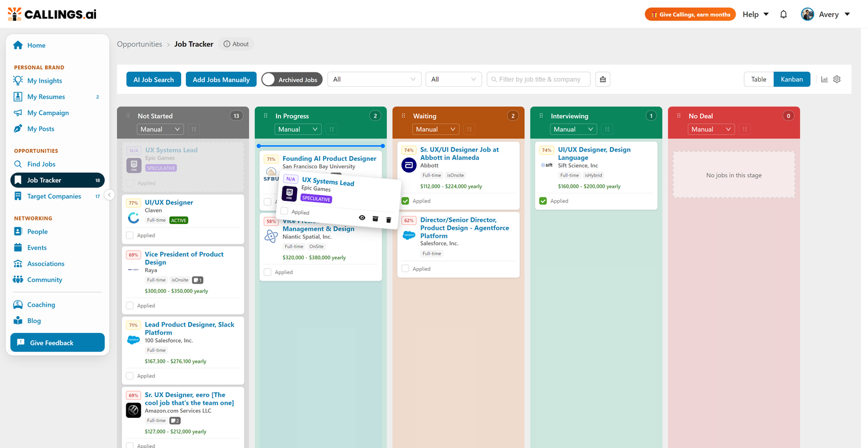Click the ACTIVE tag on UI/UX Designer card
Image resolution: width=868 pixels, height=448 pixels.
pos(179,221)
